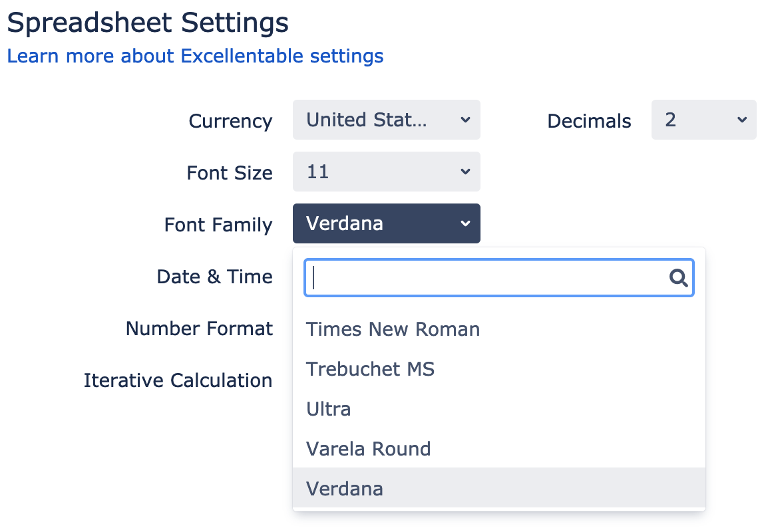Collapse the Font Family Verdana dropdown
Screen dimensions: 764x532
(387, 223)
